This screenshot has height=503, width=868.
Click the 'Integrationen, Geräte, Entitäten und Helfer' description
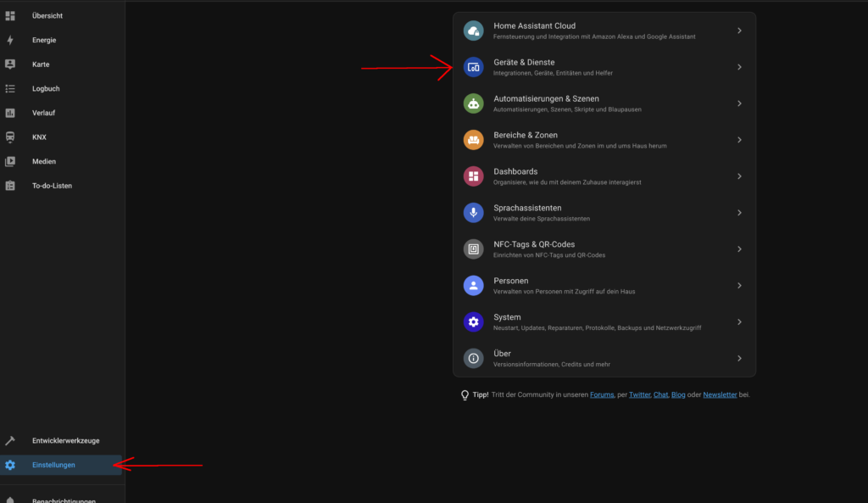click(x=553, y=73)
